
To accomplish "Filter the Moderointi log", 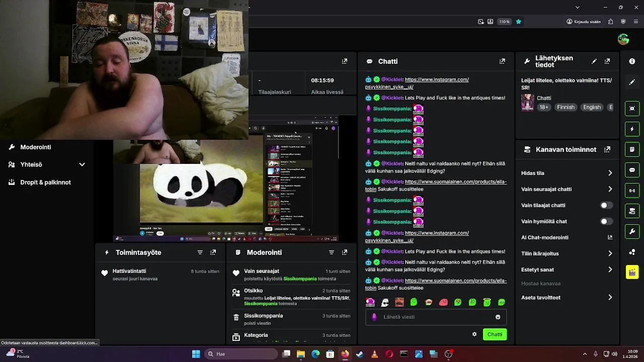I will 332,252.
